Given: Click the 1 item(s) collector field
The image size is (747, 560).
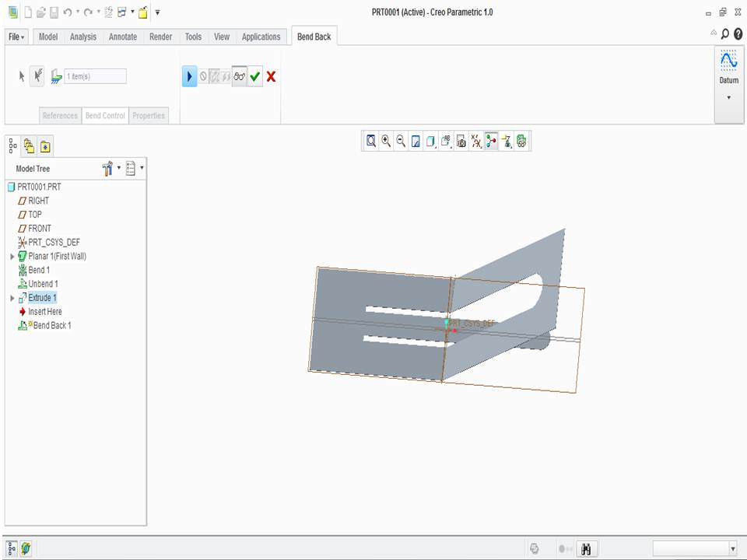Looking at the screenshot, I should point(95,76).
